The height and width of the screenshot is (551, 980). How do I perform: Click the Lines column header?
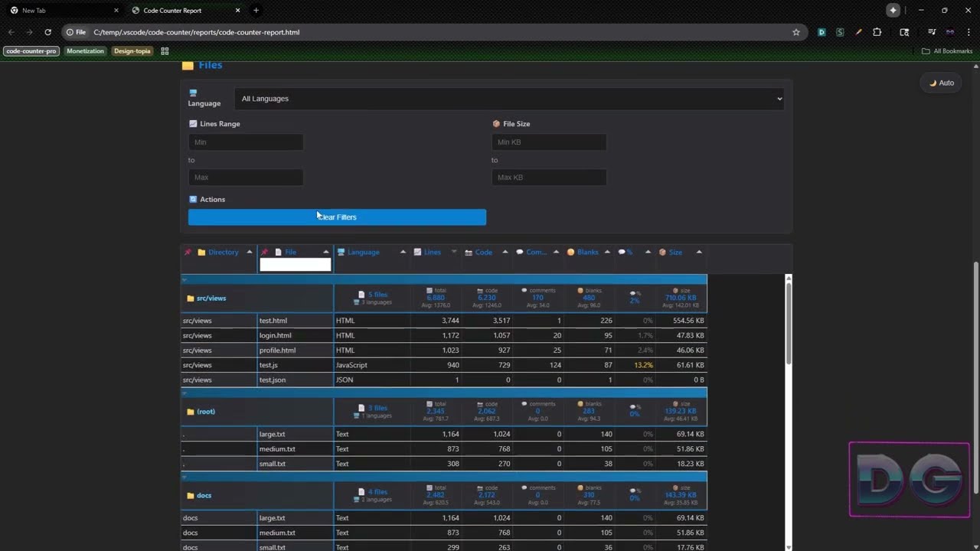tap(433, 252)
